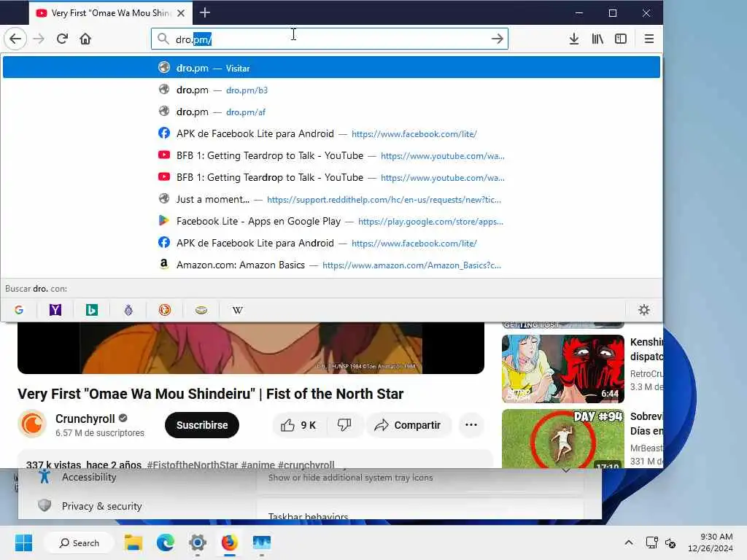Choose dro.pm Visitar suggestion

(x=332, y=68)
